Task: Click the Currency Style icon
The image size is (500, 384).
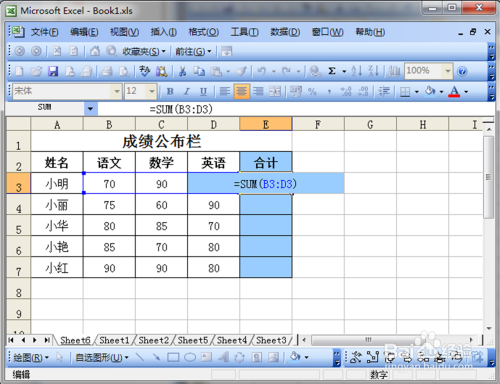Action: tap(295, 91)
